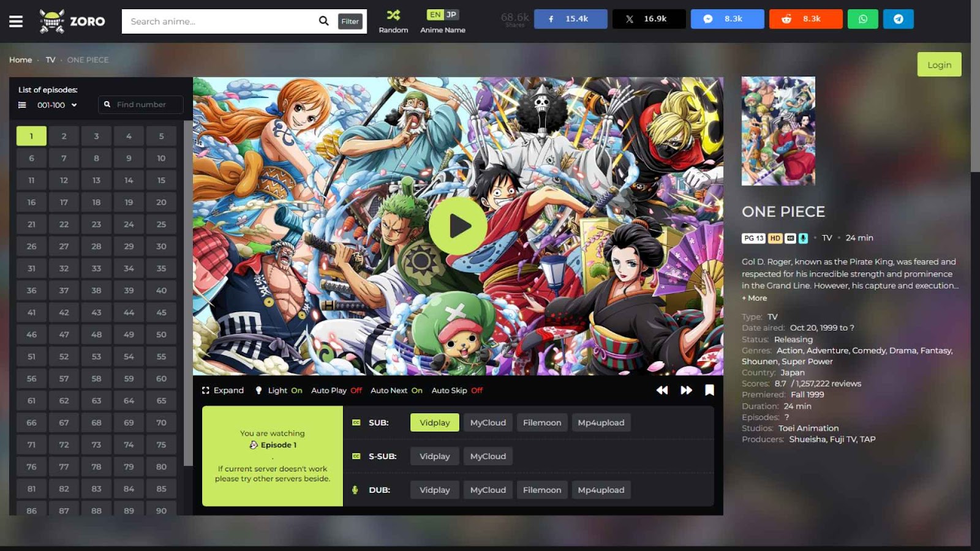Select S-SUB Vidplay server

click(435, 456)
